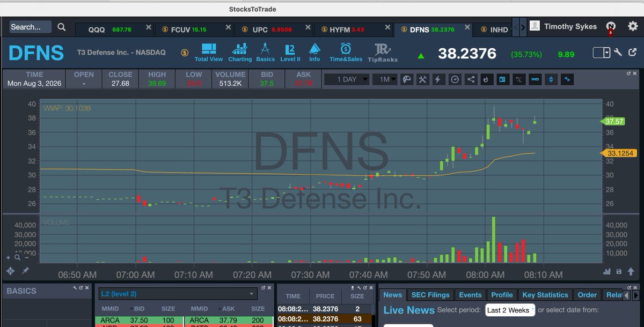Click the 37.57 price marker on chart axis
Screen dimensions: 644x327
(612, 122)
